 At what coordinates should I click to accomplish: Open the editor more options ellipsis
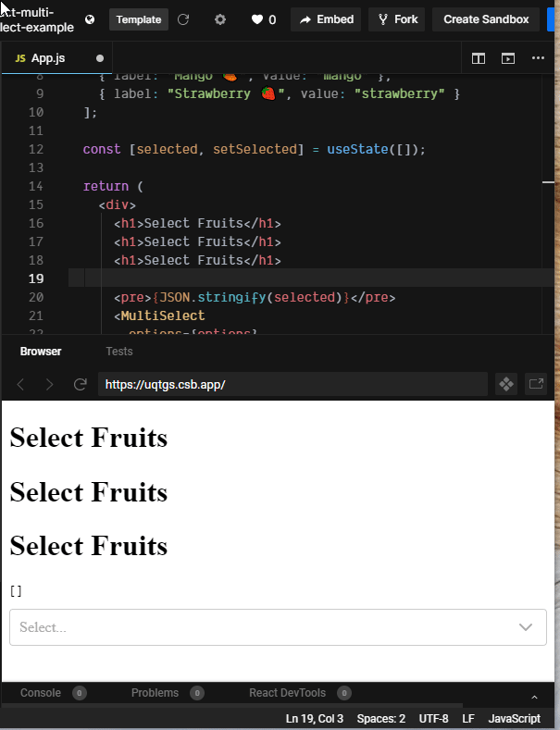[538, 58]
